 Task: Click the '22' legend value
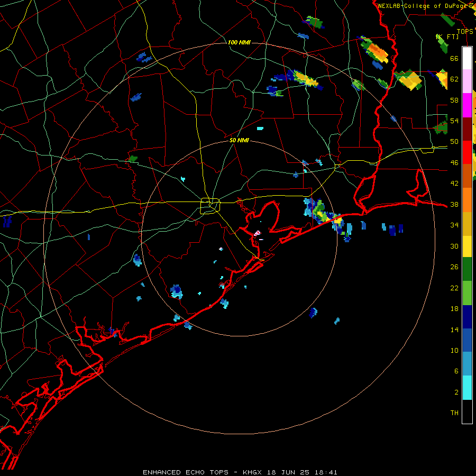click(x=454, y=288)
